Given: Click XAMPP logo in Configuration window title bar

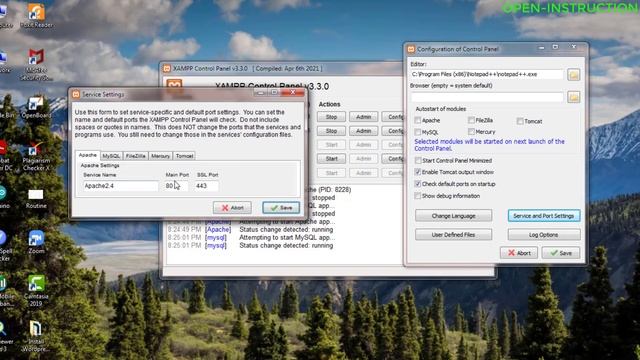Looking at the screenshot, I should coord(411,49).
